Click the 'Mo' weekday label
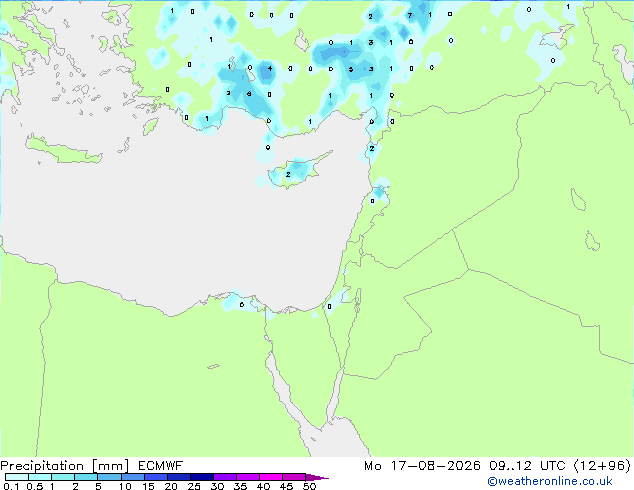634x490 pixels. click(372, 466)
